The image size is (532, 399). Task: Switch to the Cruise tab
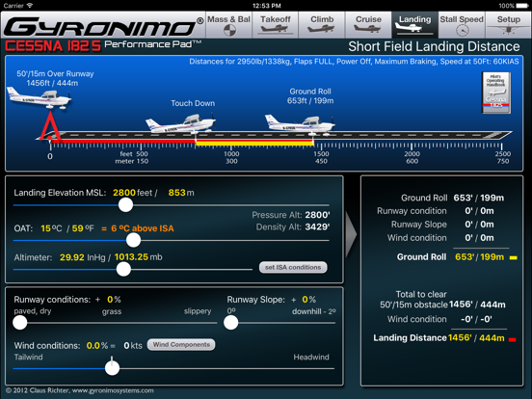point(368,25)
